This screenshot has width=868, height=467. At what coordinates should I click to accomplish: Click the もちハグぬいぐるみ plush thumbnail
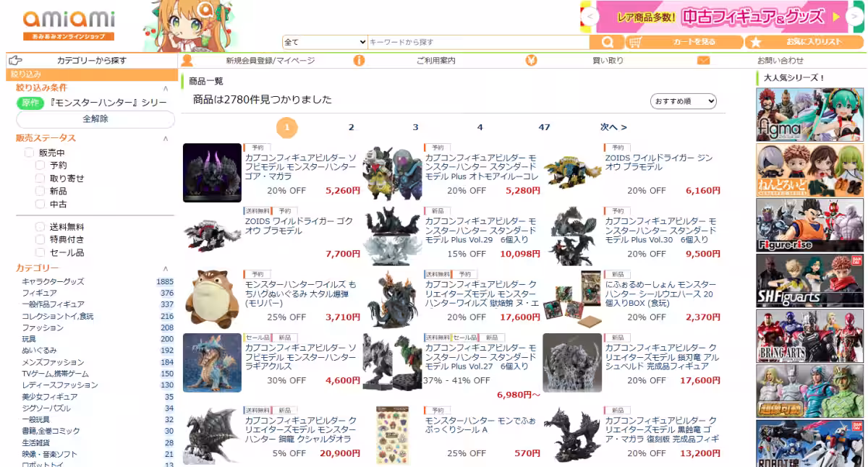(212, 299)
